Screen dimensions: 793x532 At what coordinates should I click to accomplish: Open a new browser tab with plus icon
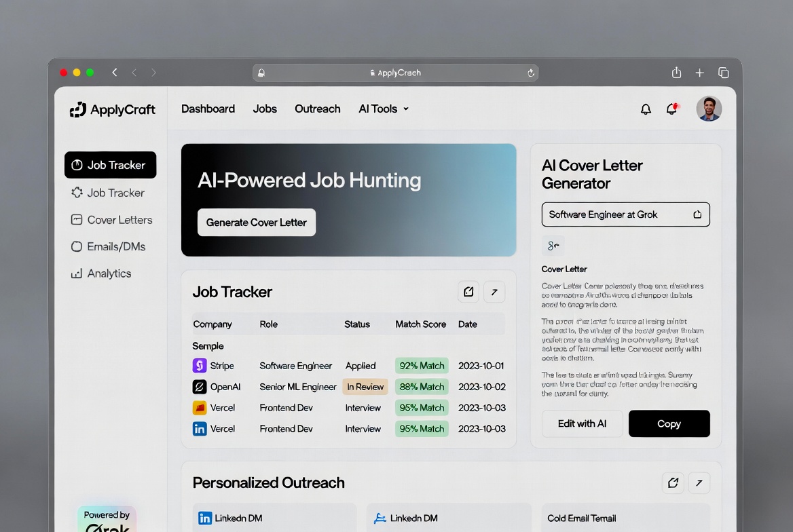(x=699, y=73)
